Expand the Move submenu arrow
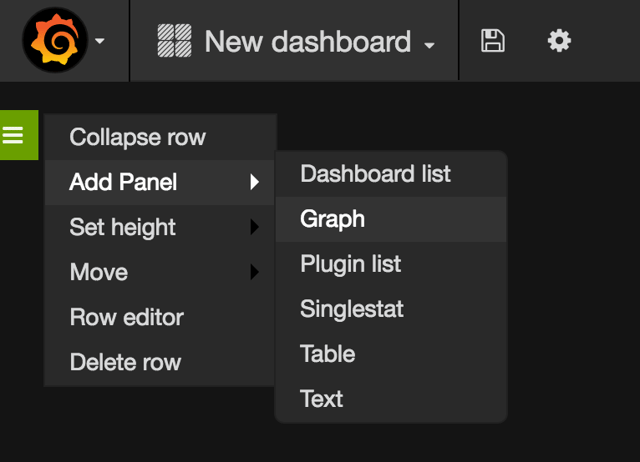The height and width of the screenshot is (462, 640). point(255,272)
